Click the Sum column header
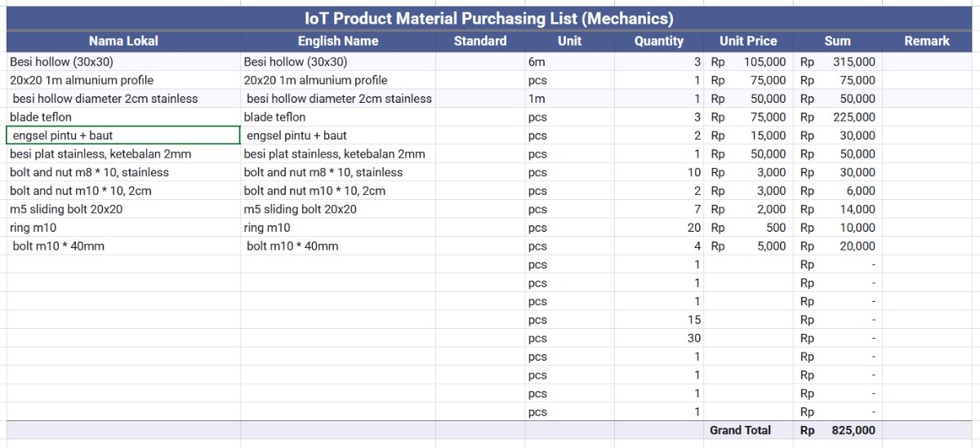The height and width of the screenshot is (448, 980). click(x=837, y=41)
